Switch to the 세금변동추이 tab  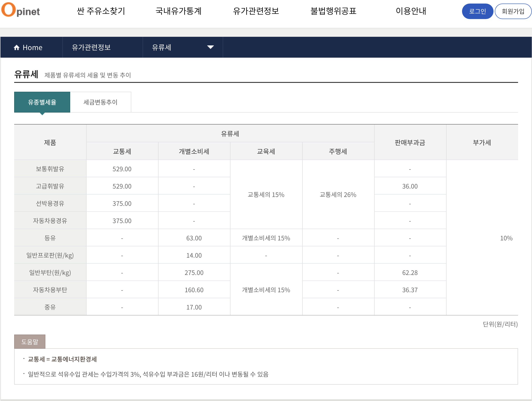tap(100, 102)
